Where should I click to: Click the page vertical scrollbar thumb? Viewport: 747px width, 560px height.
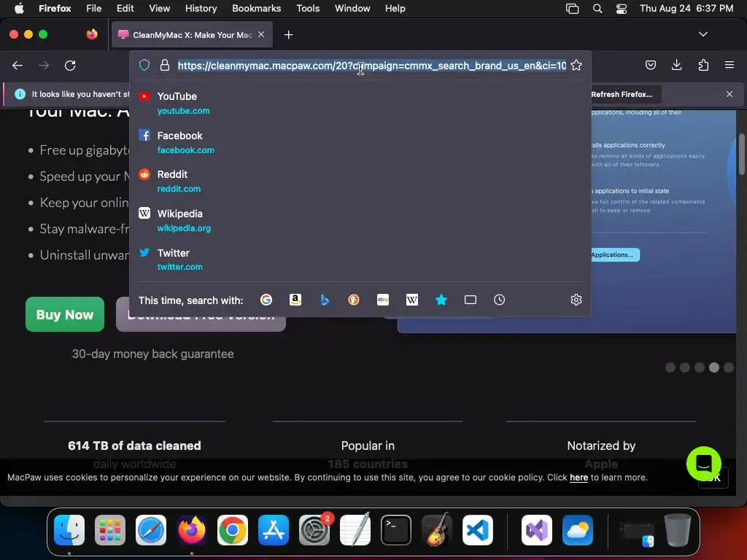point(742,153)
